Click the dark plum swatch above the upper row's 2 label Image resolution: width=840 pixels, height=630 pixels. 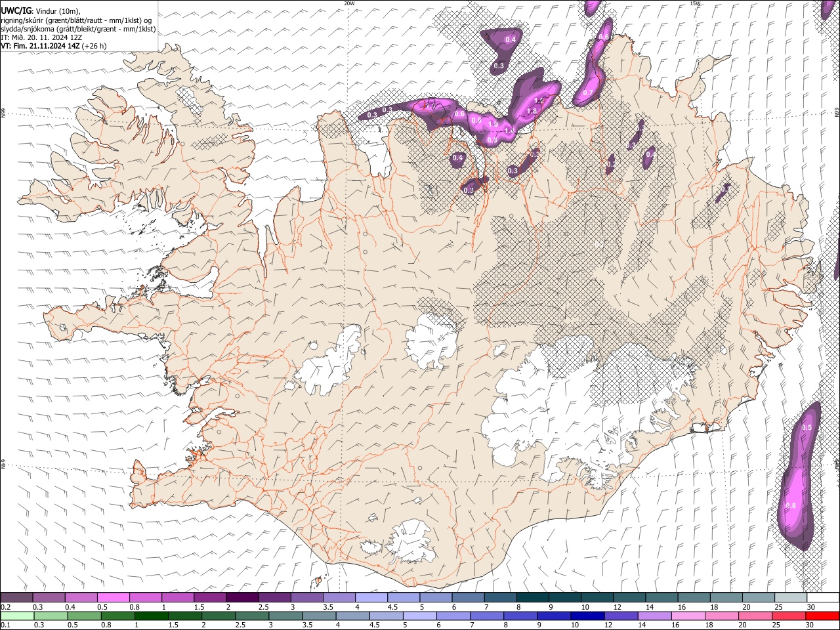tap(242, 598)
